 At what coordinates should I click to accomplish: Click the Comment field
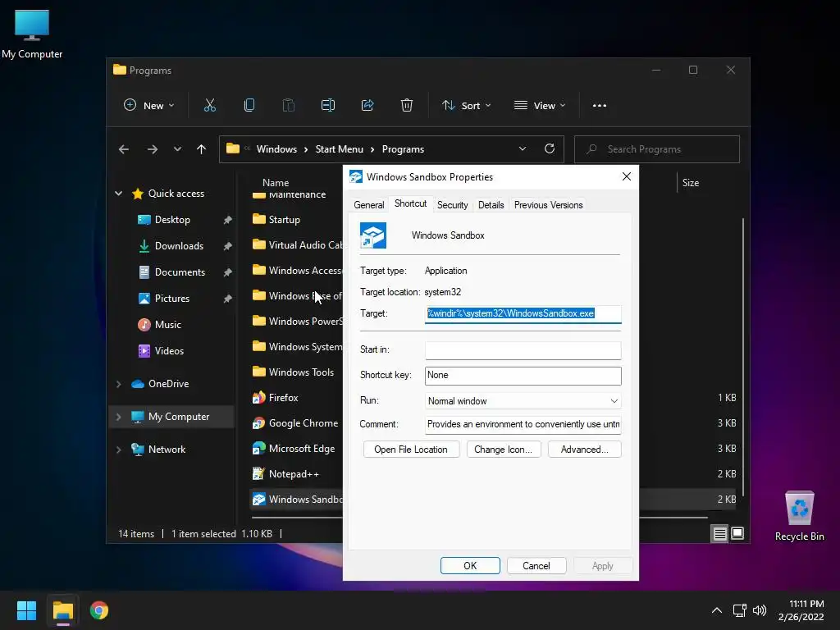[x=523, y=425]
